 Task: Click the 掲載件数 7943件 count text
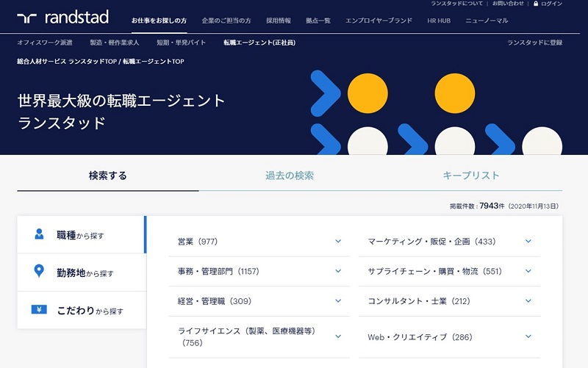click(504, 206)
